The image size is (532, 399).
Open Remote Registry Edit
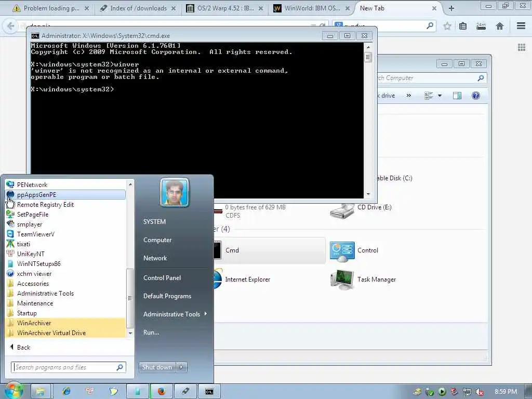point(65,204)
